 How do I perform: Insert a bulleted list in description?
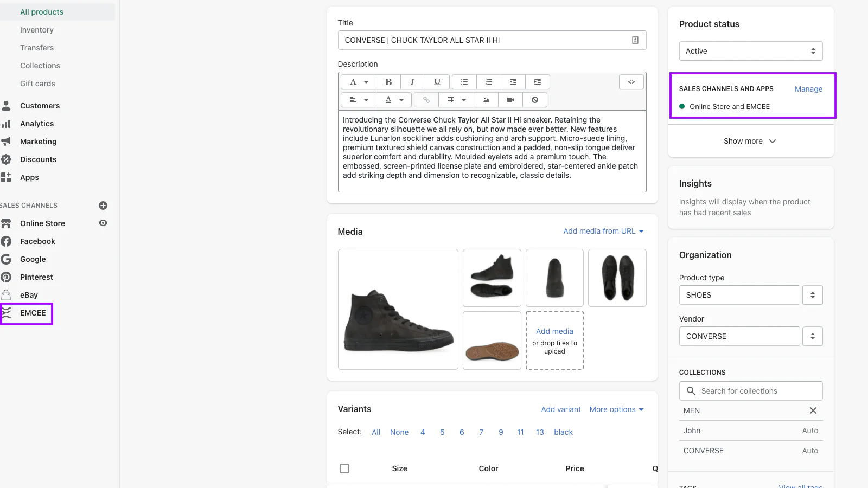(x=464, y=82)
